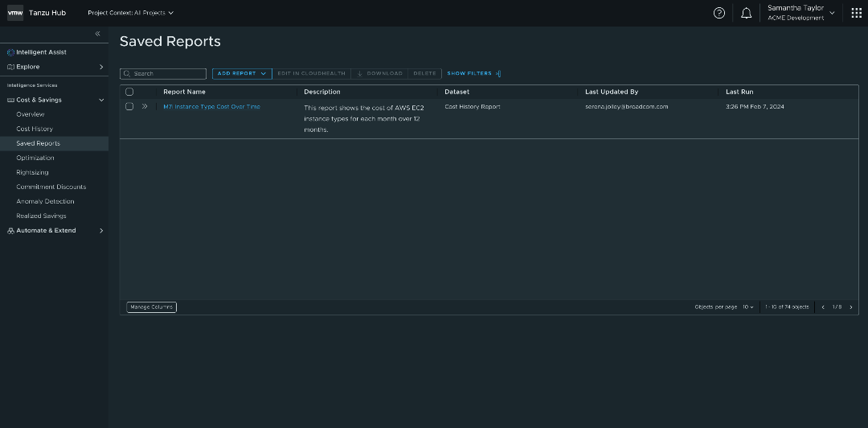This screenshot has width=868, height=428.
Task: Click the search magnifier icon
Action: pos(127,74)
